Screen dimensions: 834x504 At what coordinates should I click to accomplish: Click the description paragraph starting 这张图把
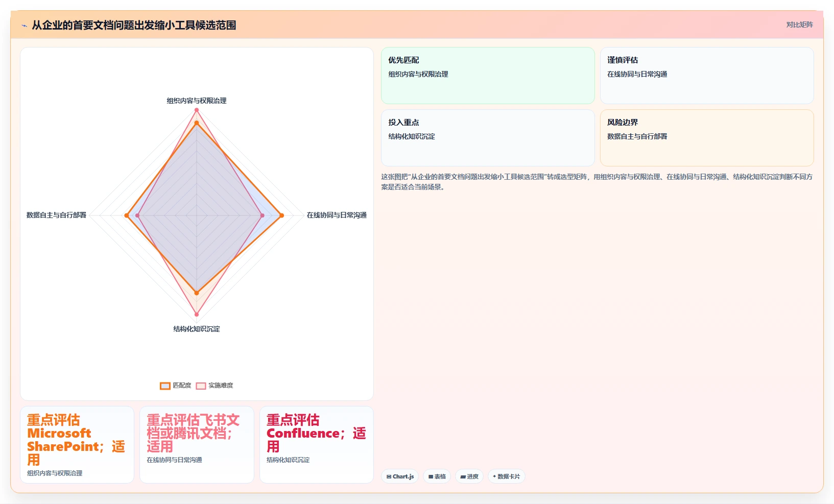pos(597,182)
